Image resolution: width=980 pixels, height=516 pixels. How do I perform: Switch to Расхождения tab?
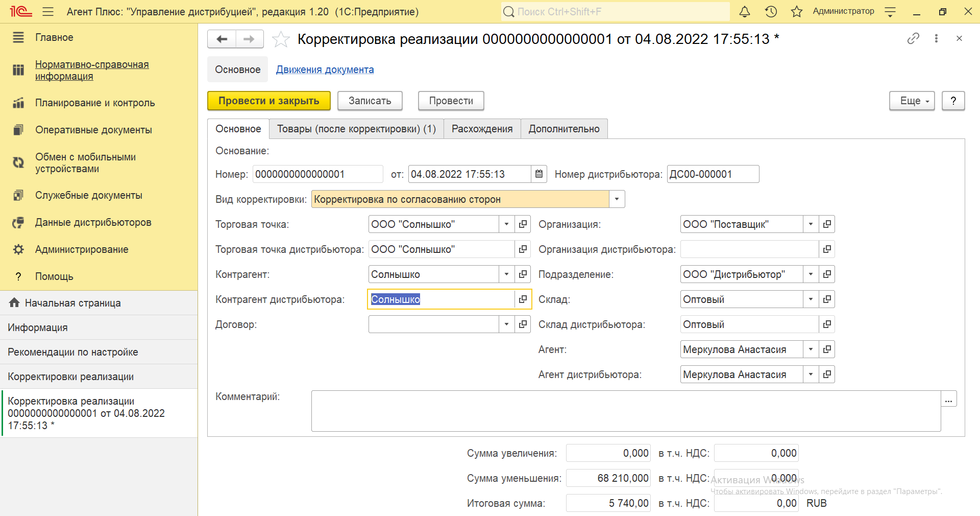(x=482, y=129)
